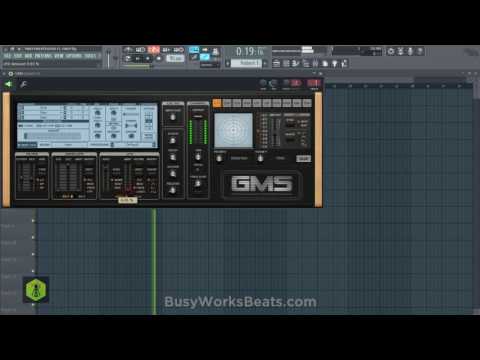Switch pattern/song mode toggle
480x360 pixels.
pos(128,59)
